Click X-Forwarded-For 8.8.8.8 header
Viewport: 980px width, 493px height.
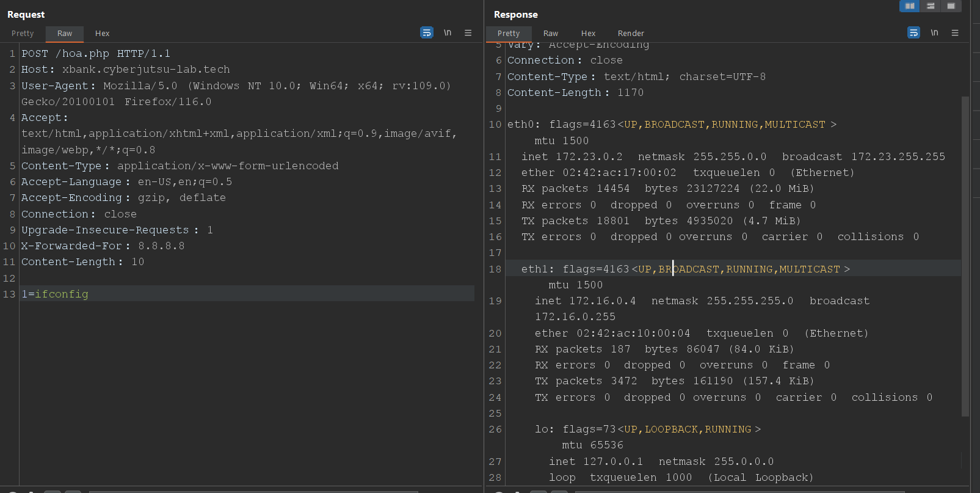coord(103,246)
